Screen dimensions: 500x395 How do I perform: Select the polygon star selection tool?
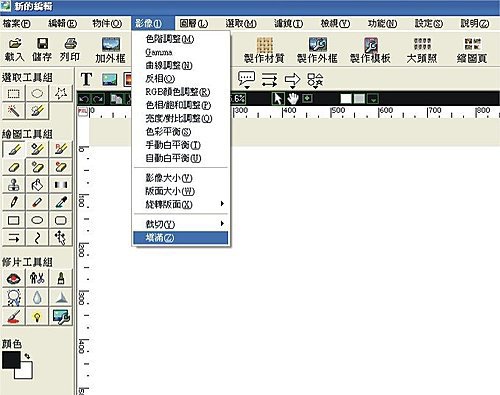click(61, 93)
